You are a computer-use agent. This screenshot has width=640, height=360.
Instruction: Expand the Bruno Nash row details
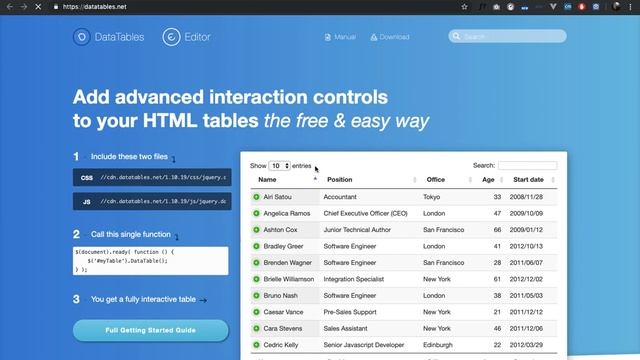pyautogui.click(x=256, y=296)
